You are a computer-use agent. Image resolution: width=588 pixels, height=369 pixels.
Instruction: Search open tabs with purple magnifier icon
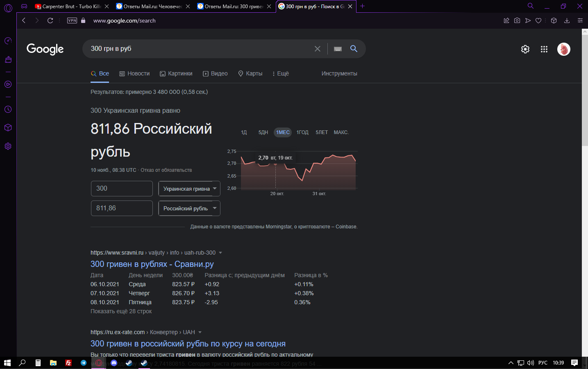tap(531, 6)
